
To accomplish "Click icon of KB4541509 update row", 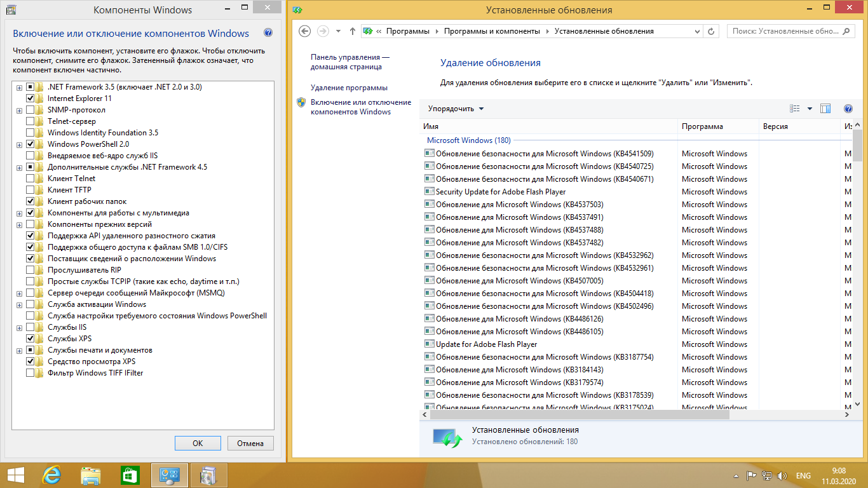I will coord(429,154).
